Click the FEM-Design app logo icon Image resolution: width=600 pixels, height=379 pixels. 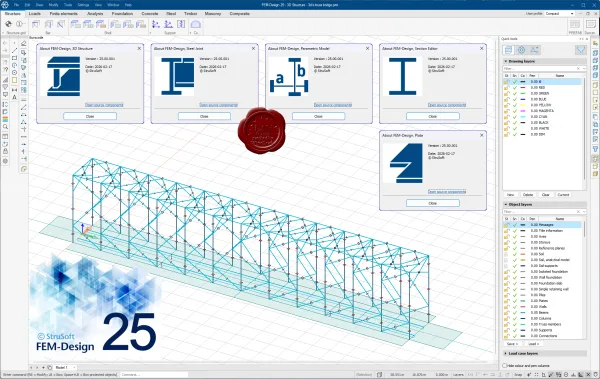[x=5, y=5]
